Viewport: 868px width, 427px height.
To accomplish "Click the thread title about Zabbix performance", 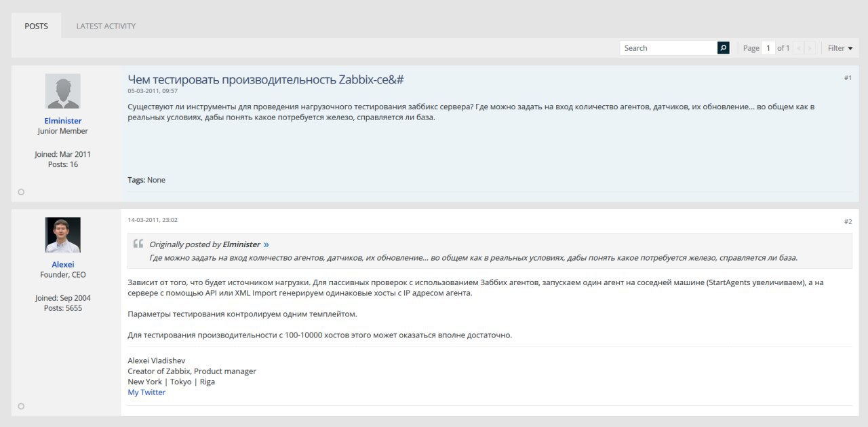I will [266, 79].
